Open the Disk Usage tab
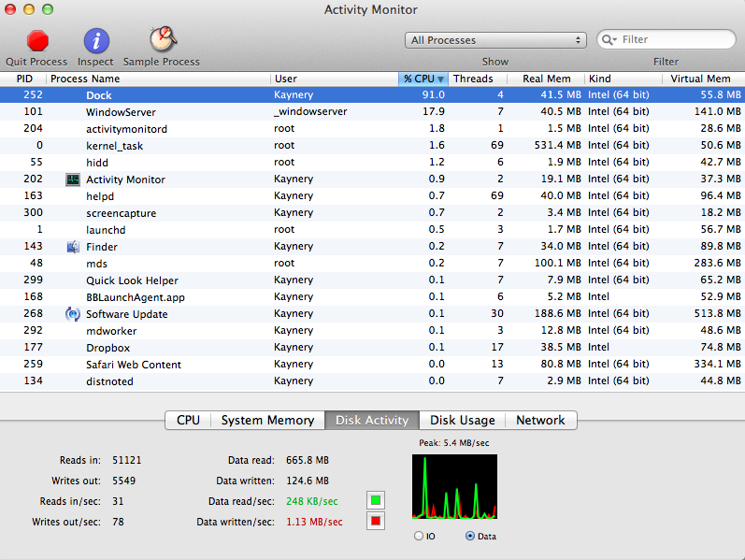 point(463,421)
